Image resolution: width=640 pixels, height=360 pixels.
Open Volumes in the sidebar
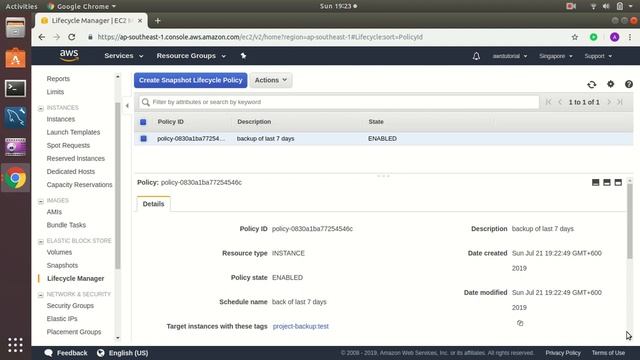click(x=59, y=252)
